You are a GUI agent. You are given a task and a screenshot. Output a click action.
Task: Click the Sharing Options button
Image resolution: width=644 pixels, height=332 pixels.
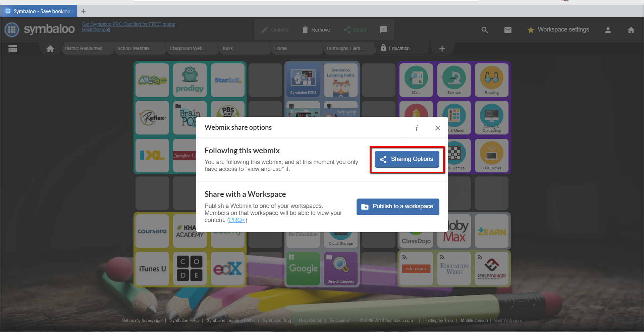pos(407,159)
